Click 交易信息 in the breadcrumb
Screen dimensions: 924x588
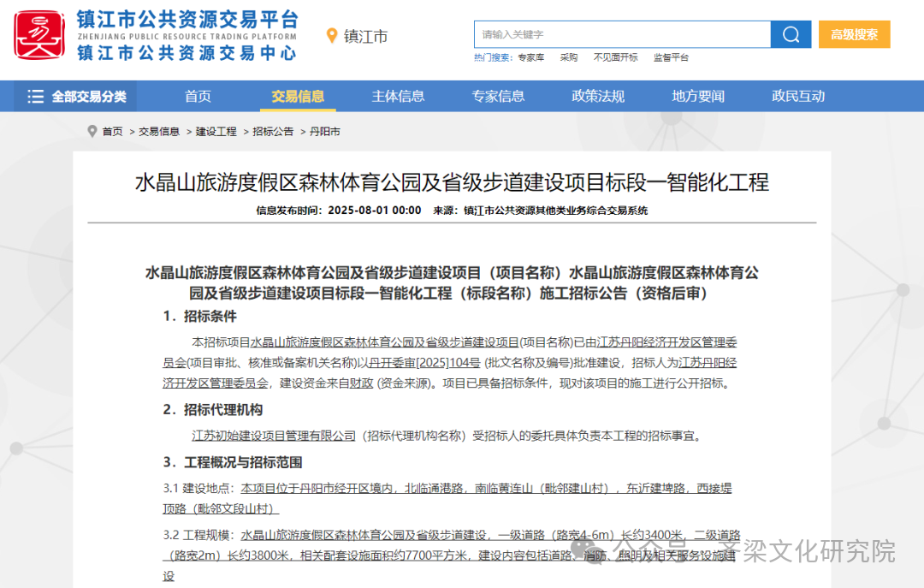click(x=159, y=132)
